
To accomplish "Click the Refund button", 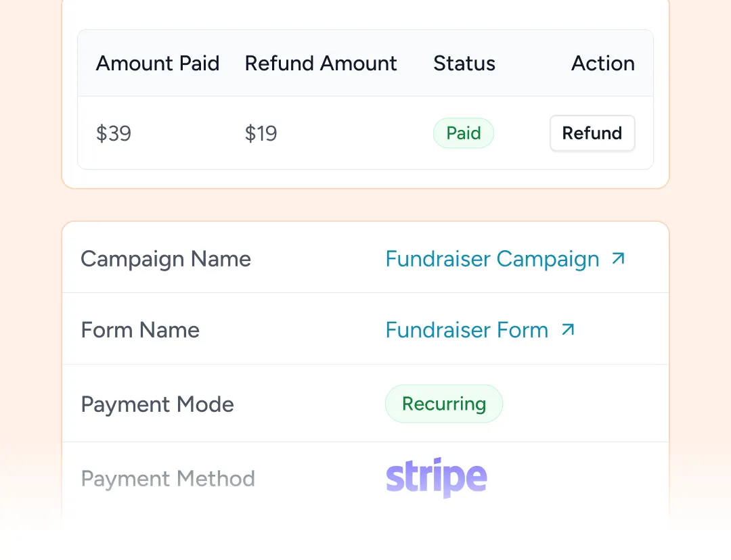I will click(592, 133).
